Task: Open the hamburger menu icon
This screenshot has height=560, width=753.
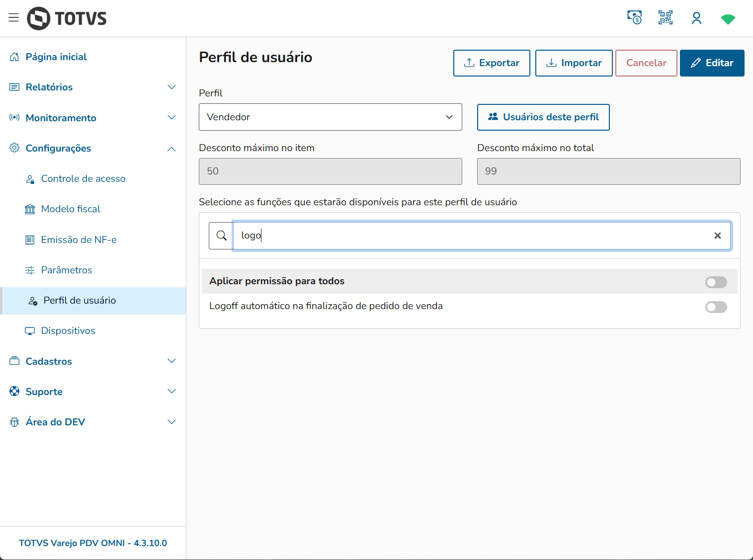Action: 14,18
